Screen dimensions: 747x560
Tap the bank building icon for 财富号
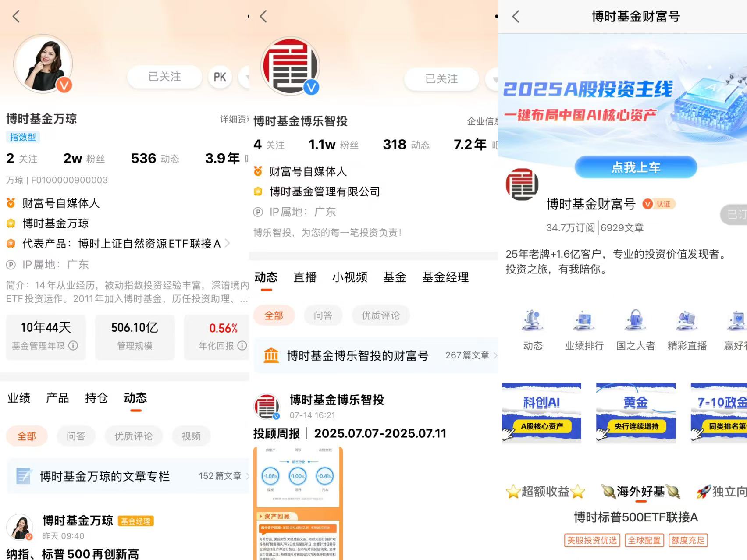click(271, 355)
